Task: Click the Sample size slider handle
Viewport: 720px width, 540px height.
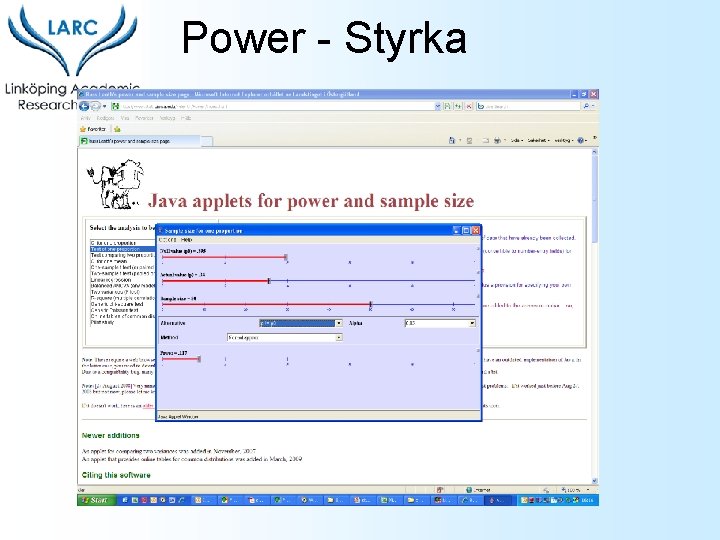Action: (371, 304)
